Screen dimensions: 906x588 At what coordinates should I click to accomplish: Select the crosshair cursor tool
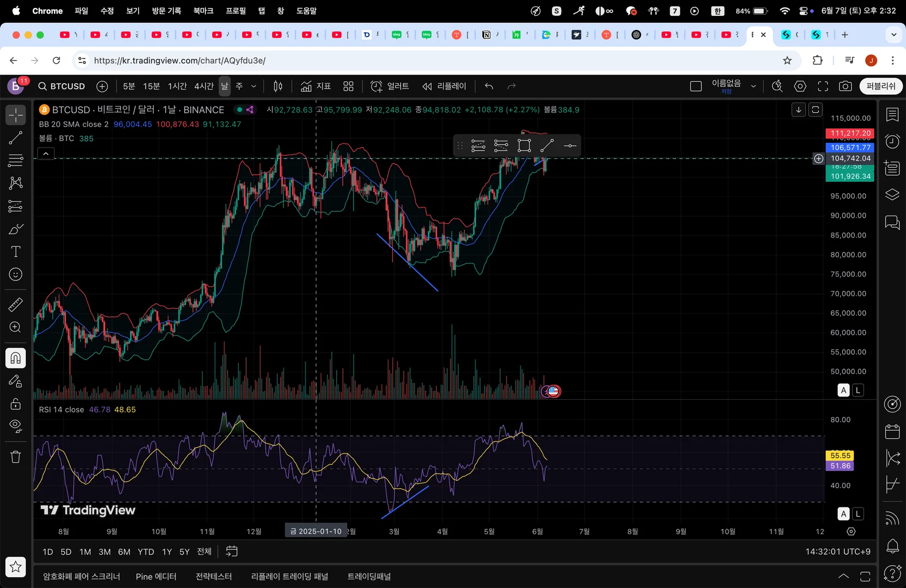[16, 115]
